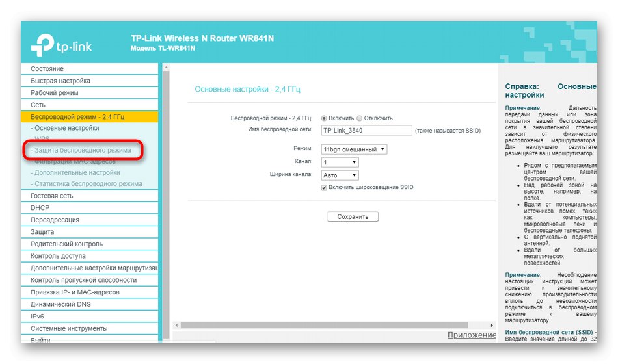Open Переадресация menu item
618x364 pixels.
click(90, 220)
